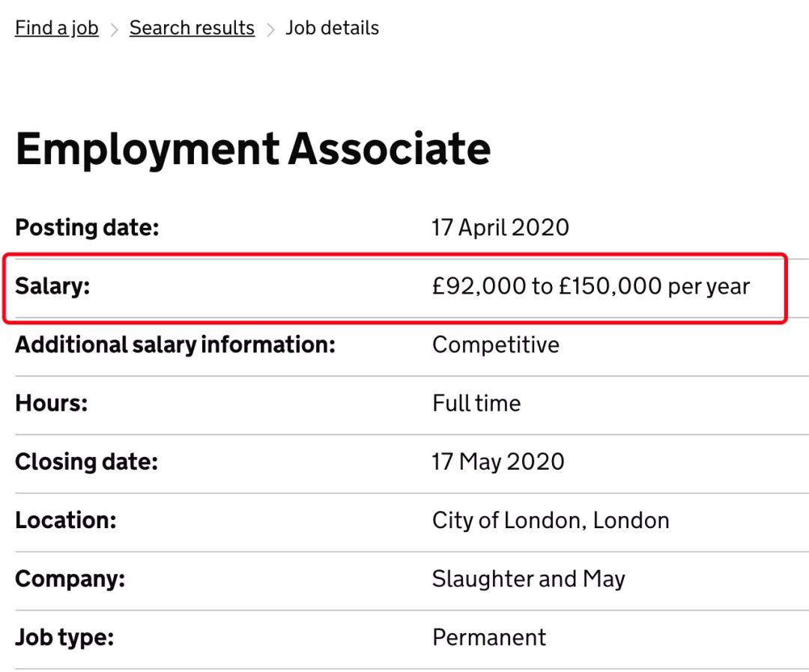Click Additional salary information label
Viewport: 809px width, 672px height.
(x=175, y=345)
